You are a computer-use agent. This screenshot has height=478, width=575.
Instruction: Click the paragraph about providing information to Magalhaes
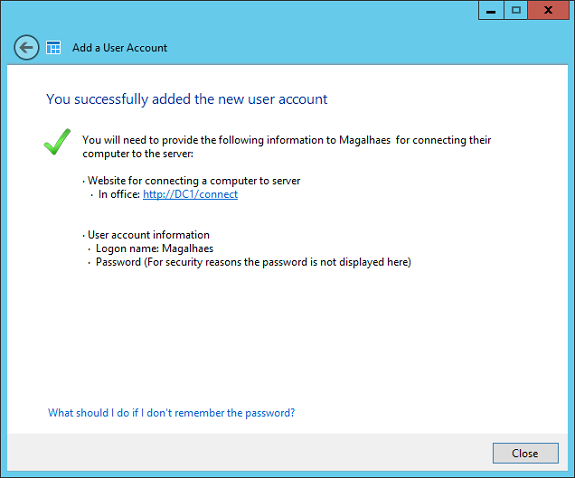click(x=286, y=147)
